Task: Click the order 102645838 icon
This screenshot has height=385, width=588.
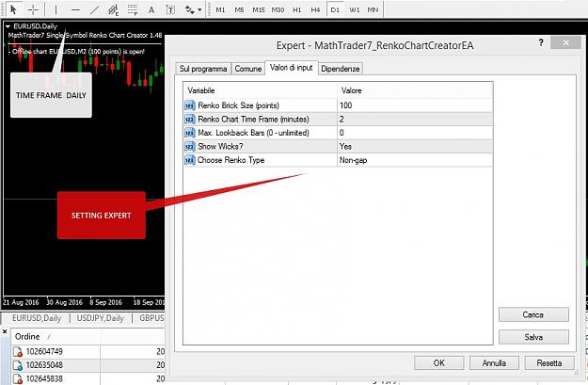Action: (18, 378)
